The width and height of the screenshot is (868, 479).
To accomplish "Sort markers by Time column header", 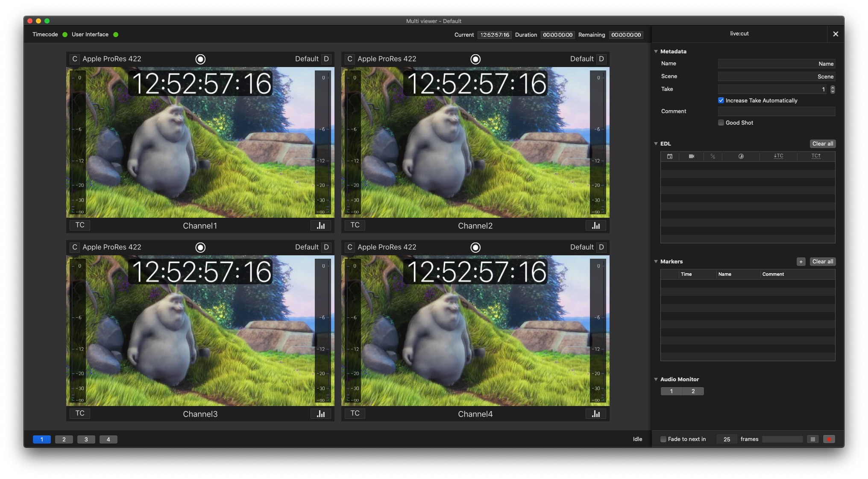I will tap(698, 274).
